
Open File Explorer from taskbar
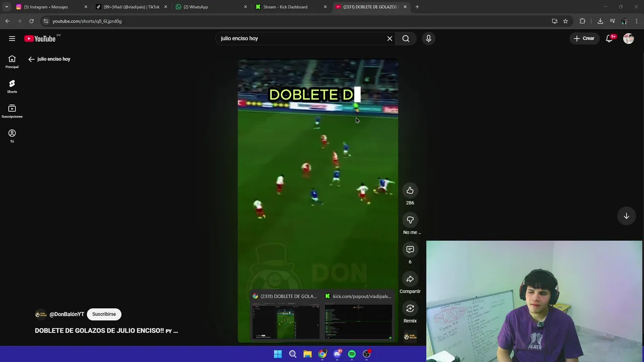point(307,354)
